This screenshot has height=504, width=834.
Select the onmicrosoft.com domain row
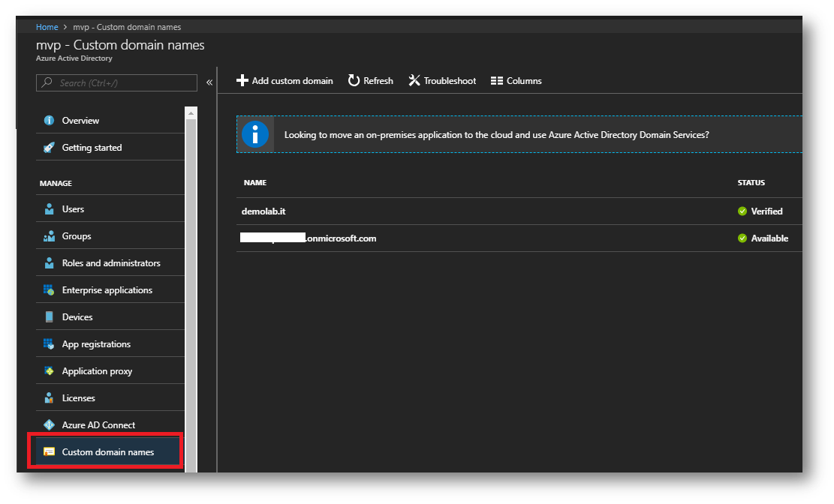[519, 238]
